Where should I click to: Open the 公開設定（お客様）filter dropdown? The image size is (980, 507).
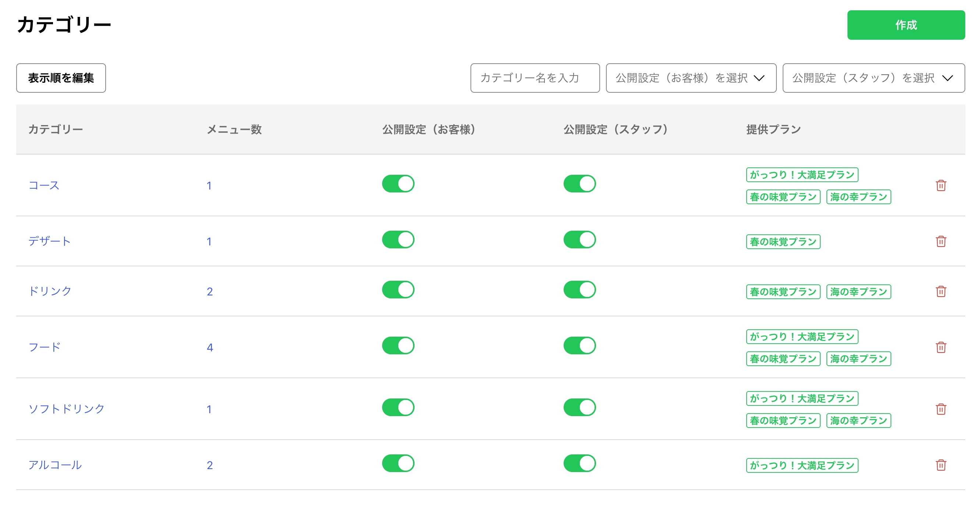coord(691,78)
